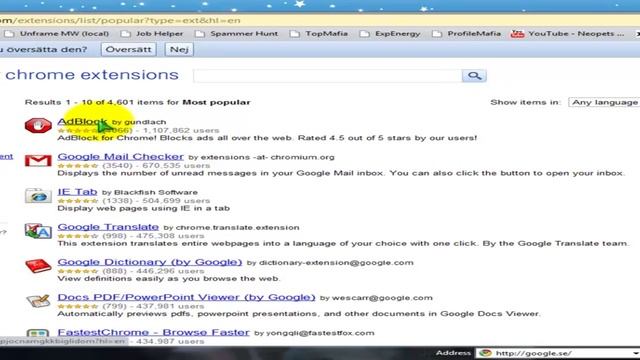
Task: Click the magnifier search button
Action: pos(474,76)
